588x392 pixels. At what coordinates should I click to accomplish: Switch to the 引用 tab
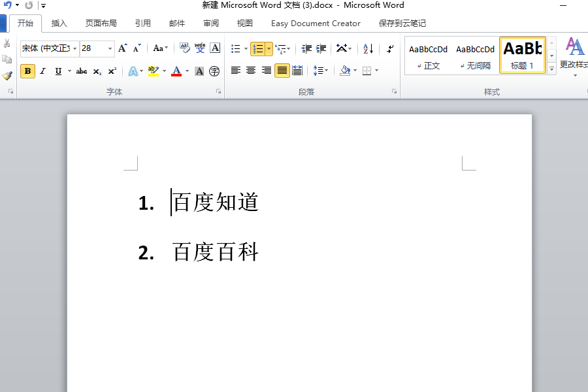(143, 24)
